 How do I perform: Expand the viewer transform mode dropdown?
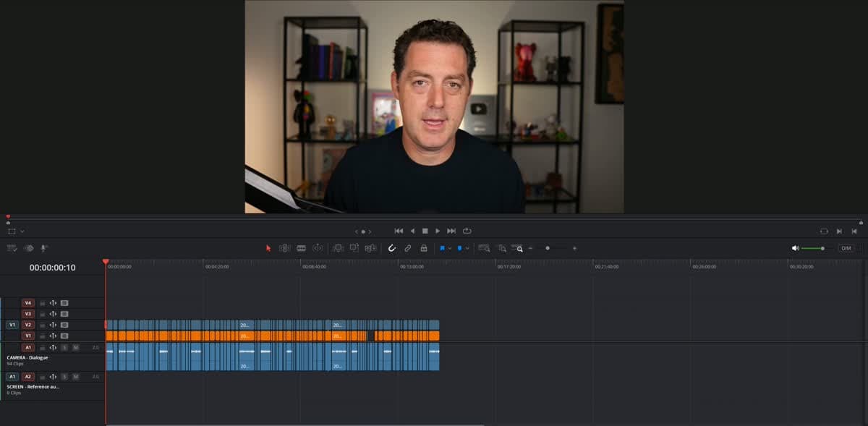pos(22,231)
